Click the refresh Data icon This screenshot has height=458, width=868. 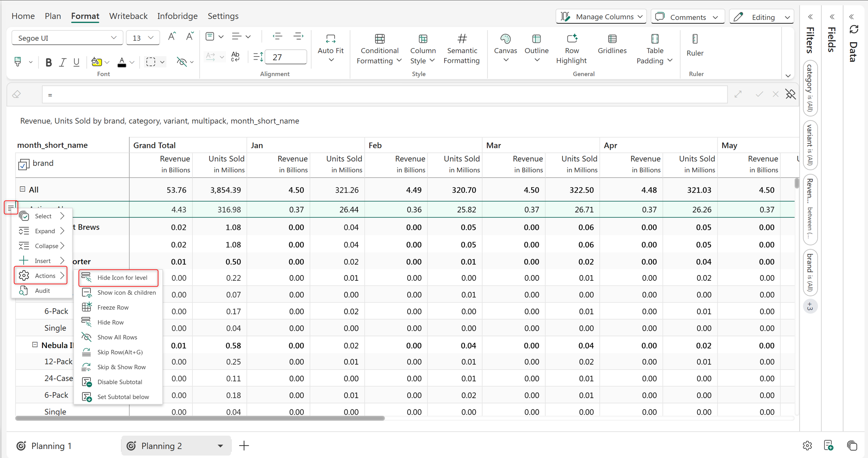[x=854, y=29]
